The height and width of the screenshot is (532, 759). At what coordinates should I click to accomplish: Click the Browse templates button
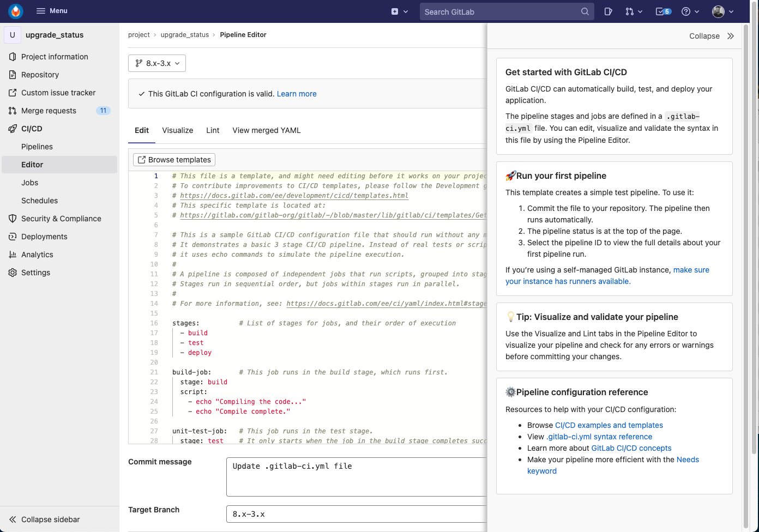(174, 160)
